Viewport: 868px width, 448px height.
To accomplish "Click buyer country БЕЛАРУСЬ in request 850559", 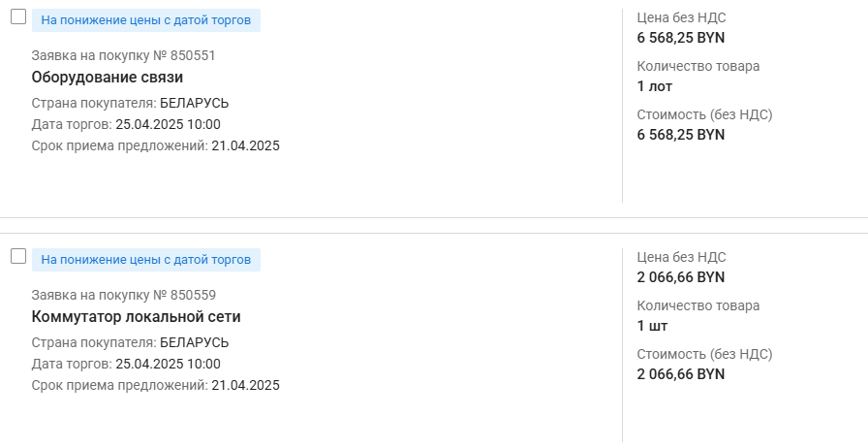I will coord(194,342).
